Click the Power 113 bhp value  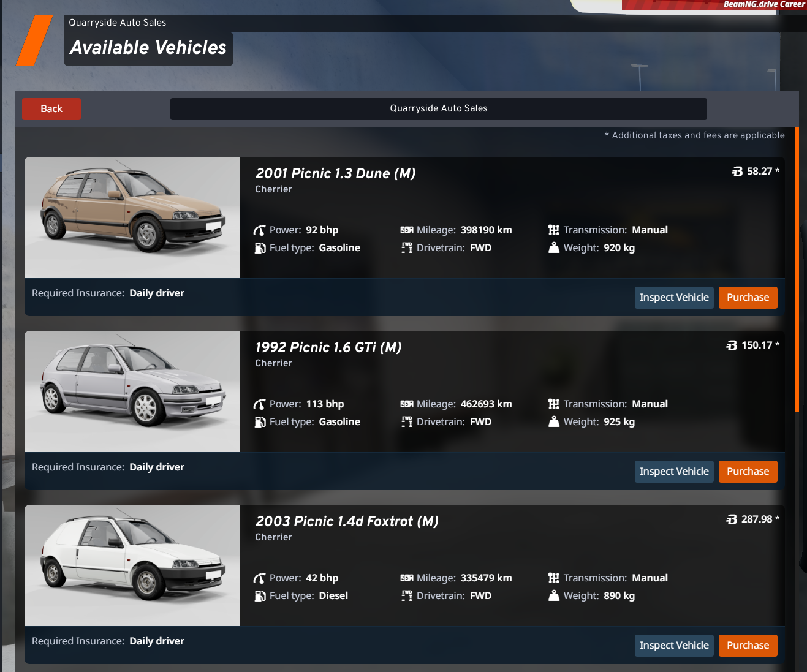click(x=325, y=404)
